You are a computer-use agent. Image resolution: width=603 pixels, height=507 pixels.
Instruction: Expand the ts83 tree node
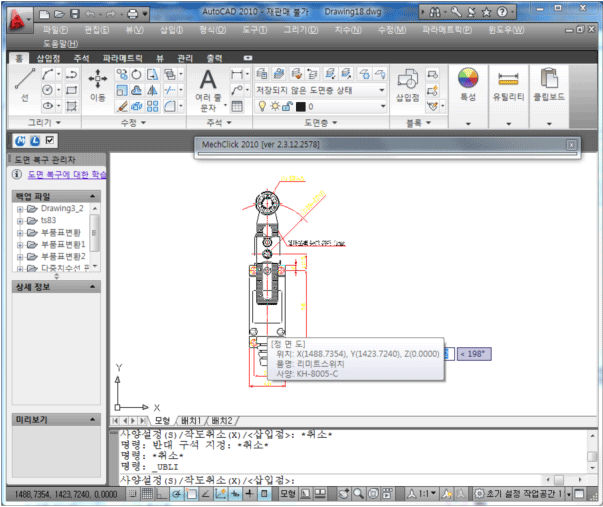19,221
